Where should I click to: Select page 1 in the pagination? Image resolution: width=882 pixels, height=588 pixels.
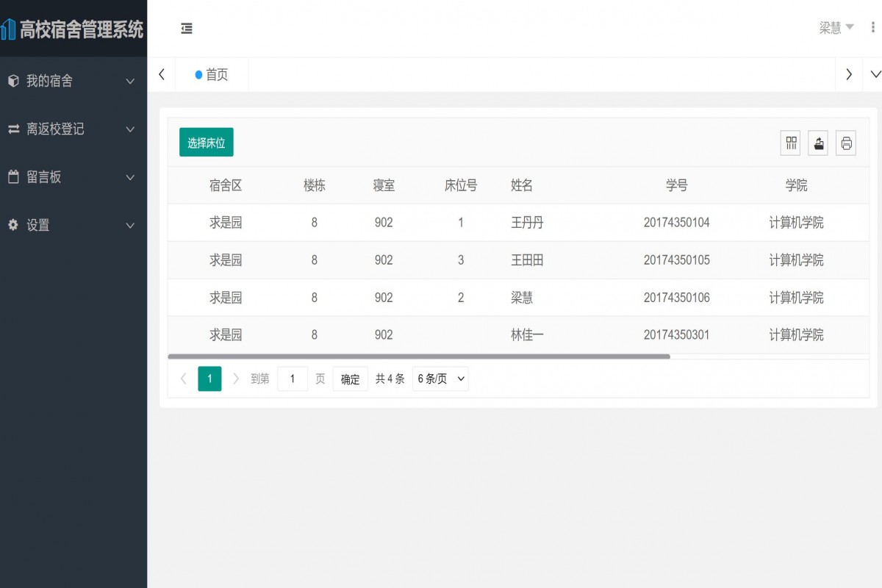click(209, 379)
